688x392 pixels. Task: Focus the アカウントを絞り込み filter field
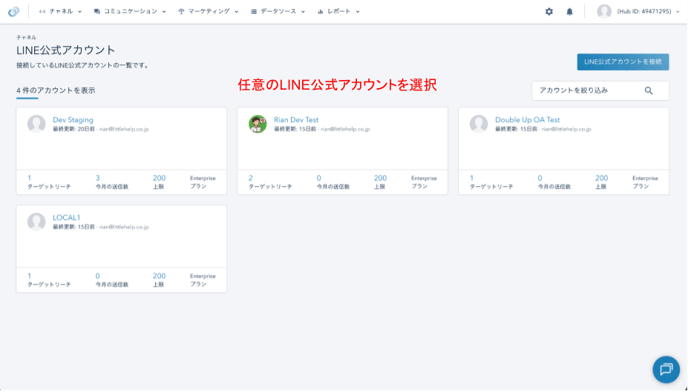pos(600,91)
